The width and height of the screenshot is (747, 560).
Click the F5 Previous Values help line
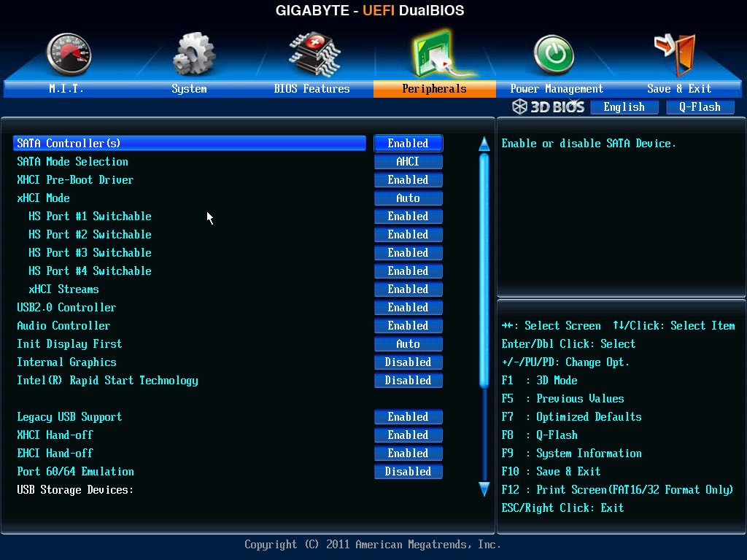point(562,399)
